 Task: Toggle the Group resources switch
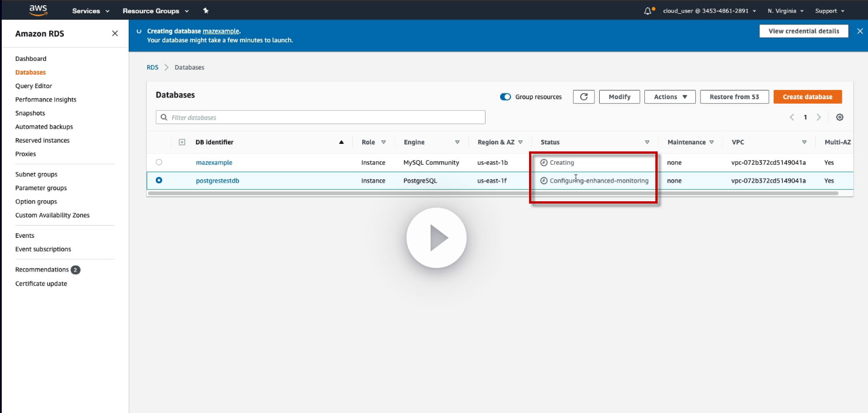505,97
